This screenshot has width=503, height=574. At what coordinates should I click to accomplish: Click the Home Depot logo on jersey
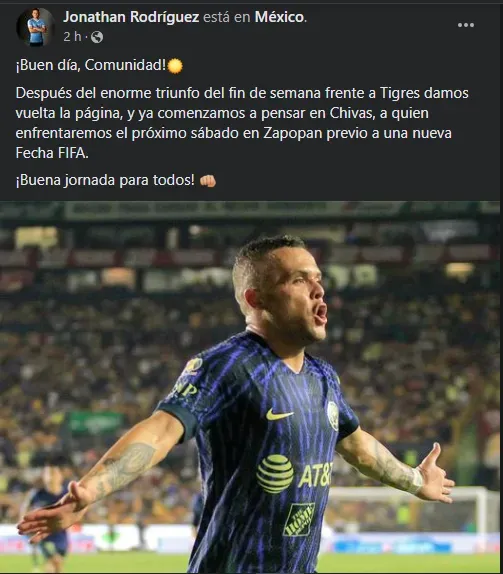[x=299, y=520]
